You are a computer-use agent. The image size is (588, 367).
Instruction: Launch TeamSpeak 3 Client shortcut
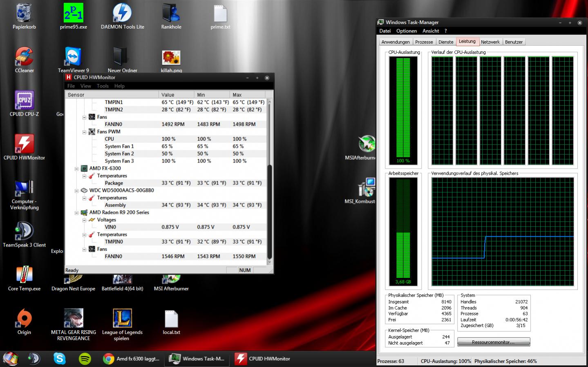[x=24, y=235]
